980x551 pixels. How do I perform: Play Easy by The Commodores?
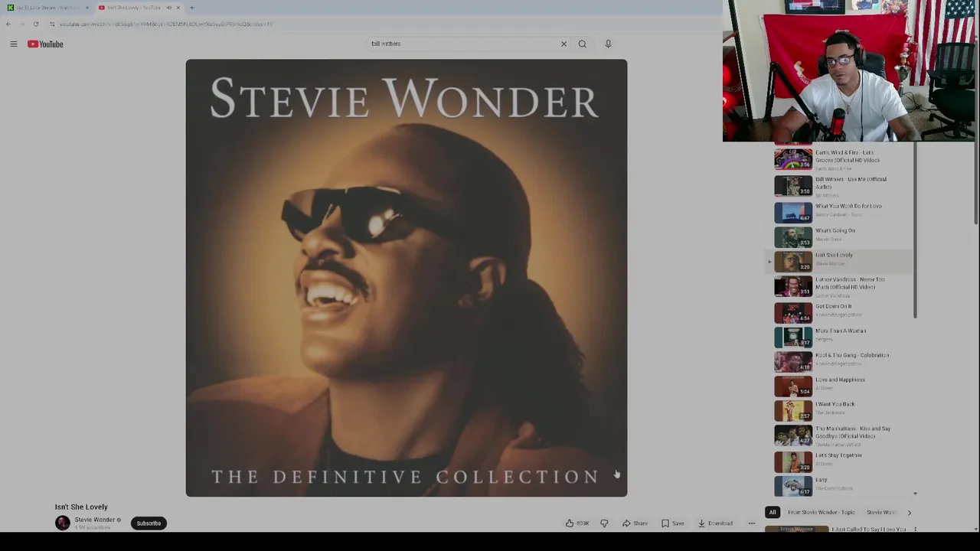840,485
